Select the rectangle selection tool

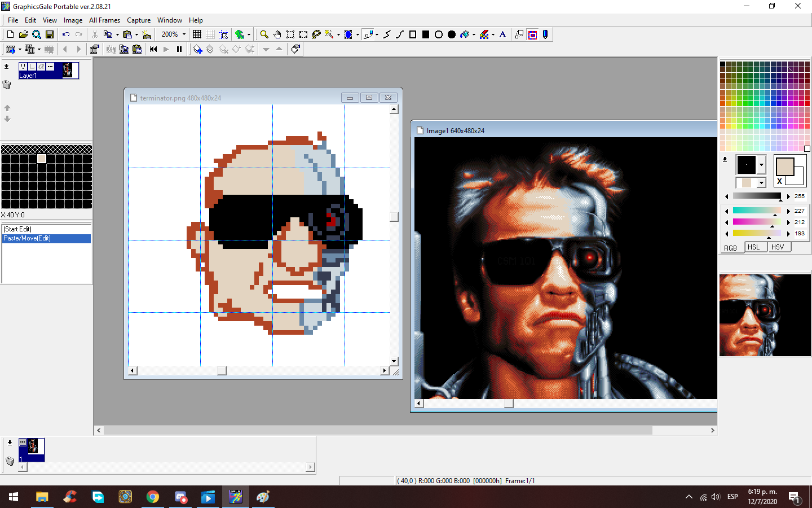tap(290, 34)
